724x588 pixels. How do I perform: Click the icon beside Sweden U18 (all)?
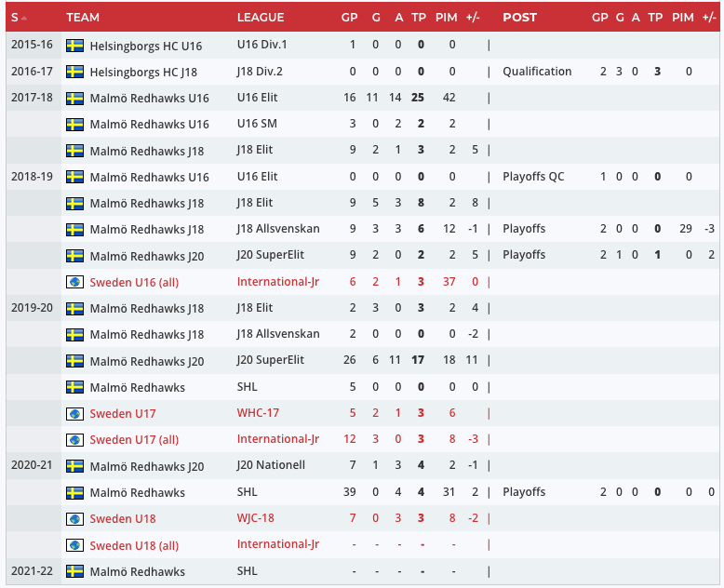coord(75,545)
